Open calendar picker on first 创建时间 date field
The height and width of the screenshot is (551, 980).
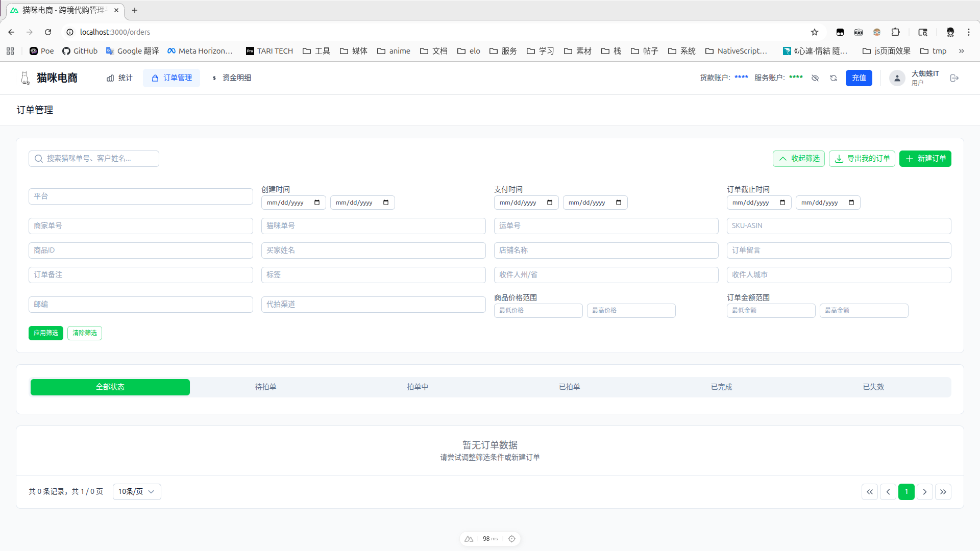pyautogui.click(x=317, y=203)
